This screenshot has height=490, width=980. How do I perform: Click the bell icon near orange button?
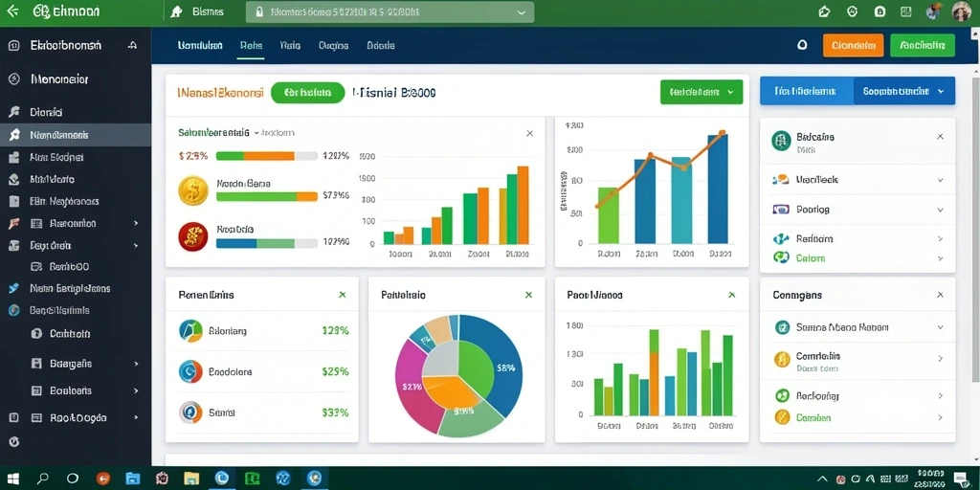tap(803, 45)
